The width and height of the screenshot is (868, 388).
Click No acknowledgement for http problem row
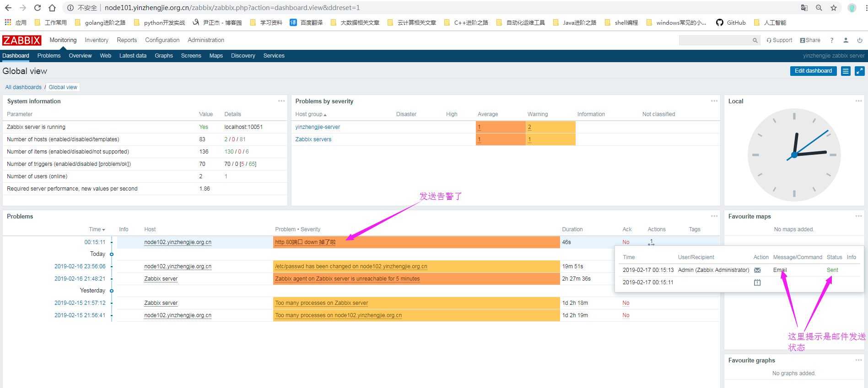click(x=625, y=242)
